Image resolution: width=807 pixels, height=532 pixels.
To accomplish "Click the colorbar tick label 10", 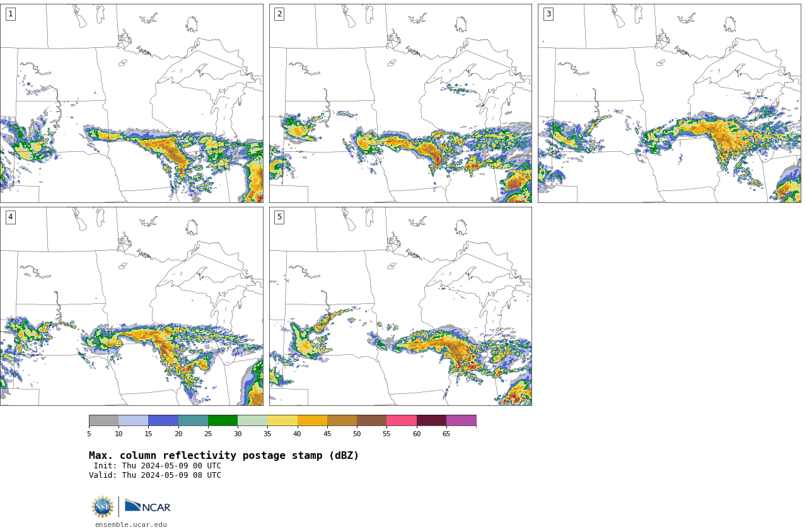I will coord(119,434).
